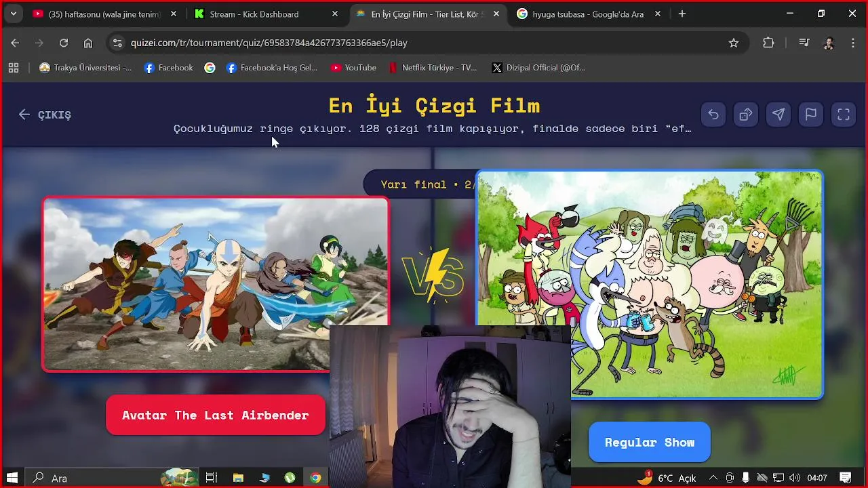Go back to the previous page
Screen dimensions: 868x488
tap(15, 43)
